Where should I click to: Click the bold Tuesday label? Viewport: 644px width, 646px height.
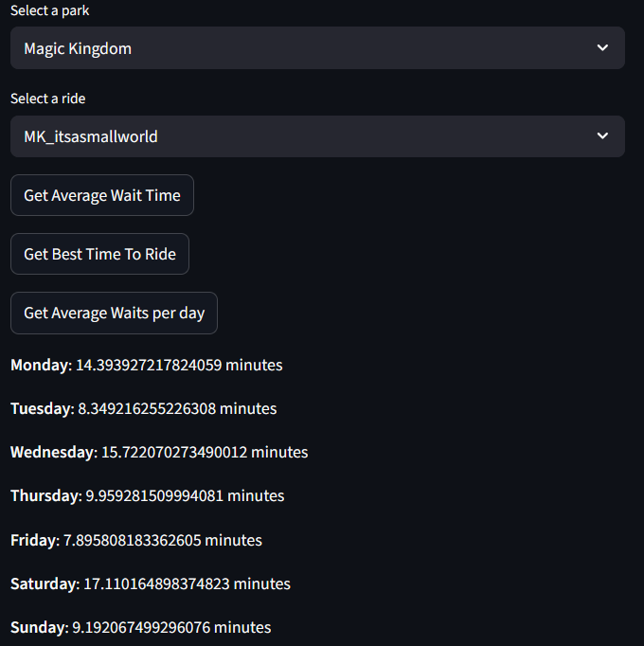[x=41, y=408]
